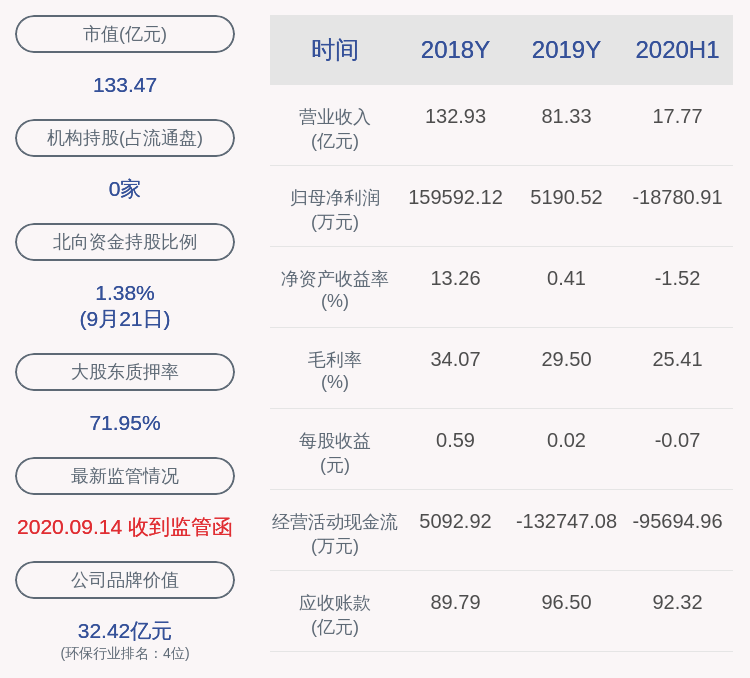
Task: Select net profit value 5190.52
Action: click(x=566, y=198)
